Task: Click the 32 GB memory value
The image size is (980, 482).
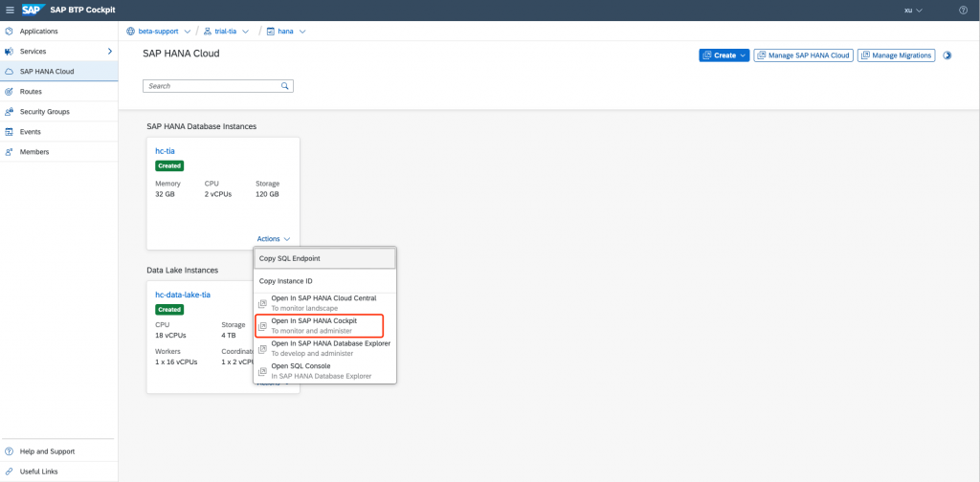Action: [x=165, y=194]
